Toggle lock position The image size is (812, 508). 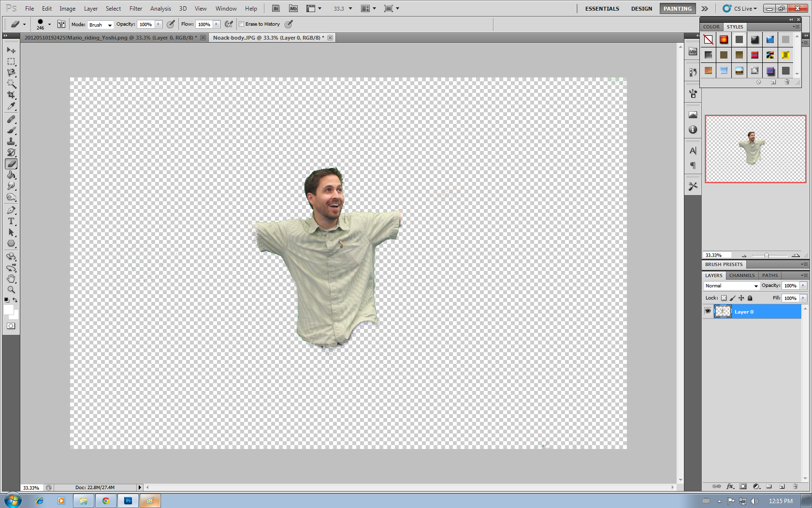click(x=741, y=298)
